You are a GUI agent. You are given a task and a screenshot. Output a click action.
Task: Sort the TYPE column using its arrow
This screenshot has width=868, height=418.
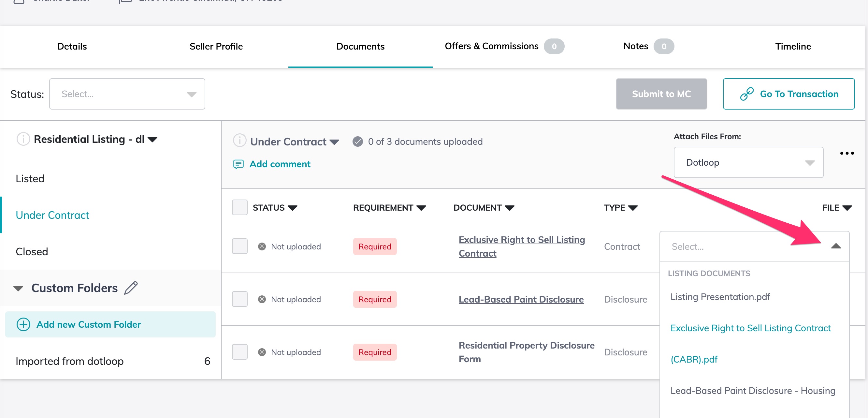[x=633, y=208]
